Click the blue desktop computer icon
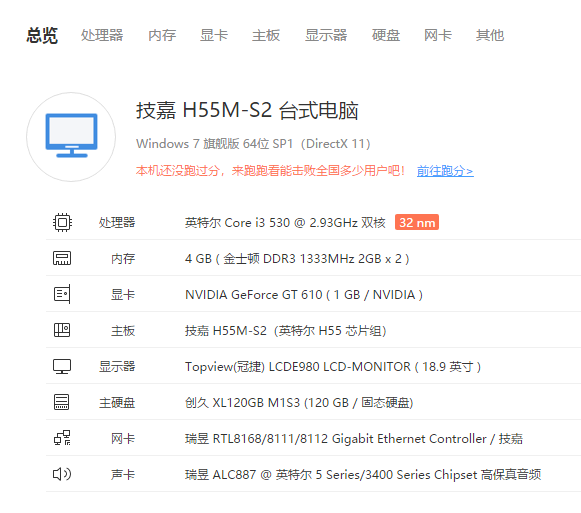This screenshot has height=513, width=581. pos(71,136)
